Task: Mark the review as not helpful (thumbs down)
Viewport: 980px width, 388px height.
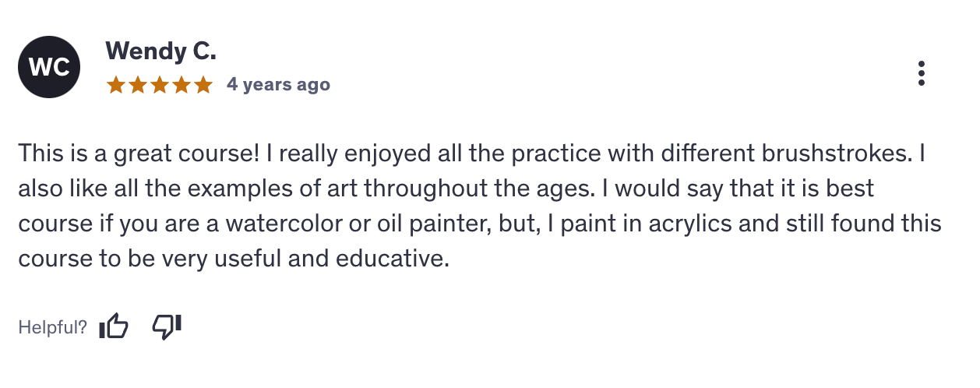Action: [x=166, y=326]
